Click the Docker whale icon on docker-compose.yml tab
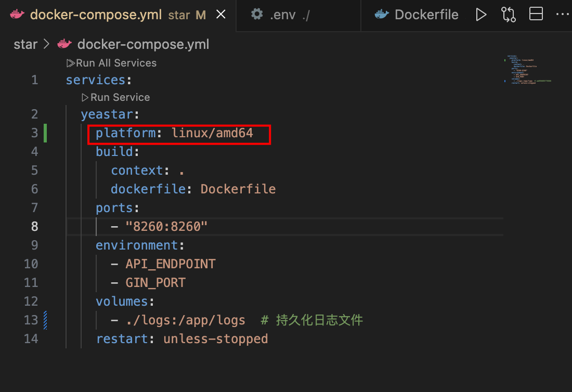The image size is (572, 392). coord(17,15)
